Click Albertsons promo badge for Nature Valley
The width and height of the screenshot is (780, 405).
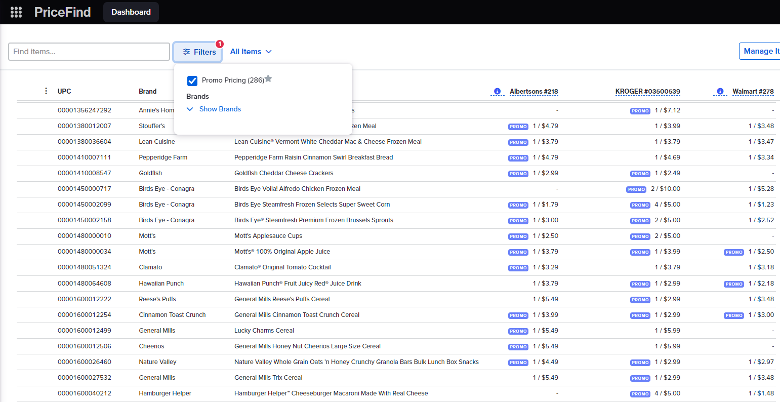(x=518, y=363)
